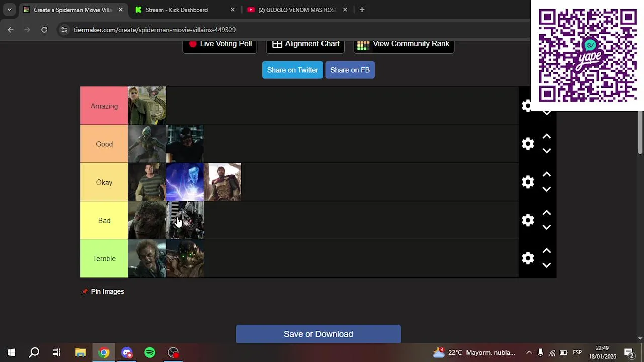The image size is (644, 362).
Task: Start a Live Voting Poll
Action: [x=220, y=45]
